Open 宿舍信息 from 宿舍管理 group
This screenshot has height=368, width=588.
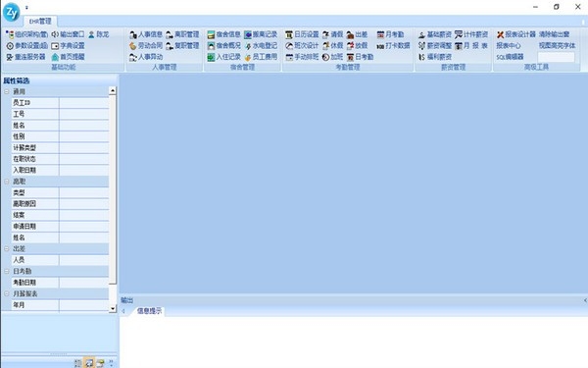point(223,34)
